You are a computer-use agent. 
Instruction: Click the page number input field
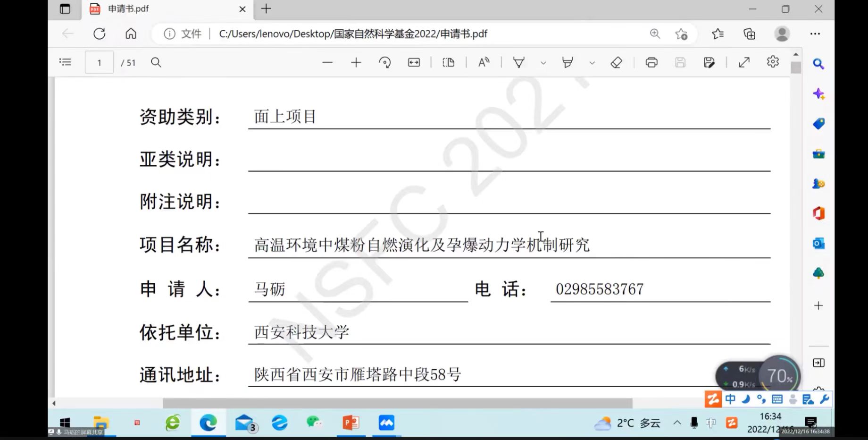tap(99, 62)
